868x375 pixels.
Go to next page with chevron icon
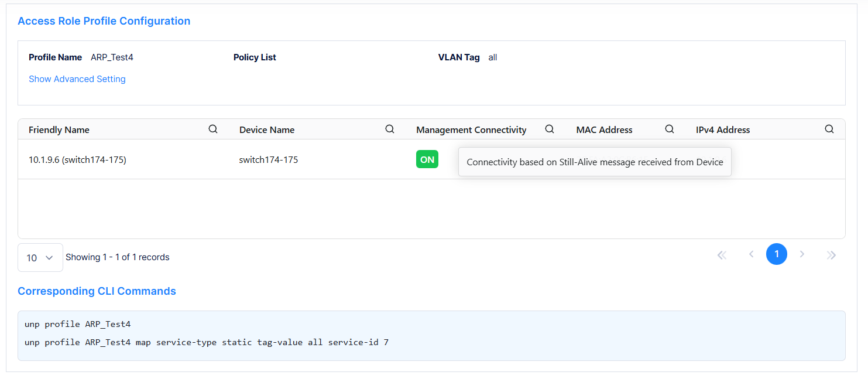802,254
